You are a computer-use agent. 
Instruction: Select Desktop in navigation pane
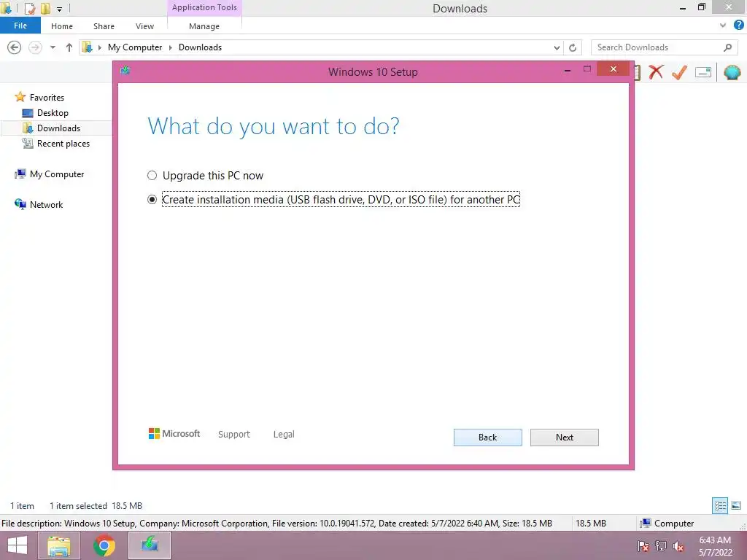tap(46, 113)
